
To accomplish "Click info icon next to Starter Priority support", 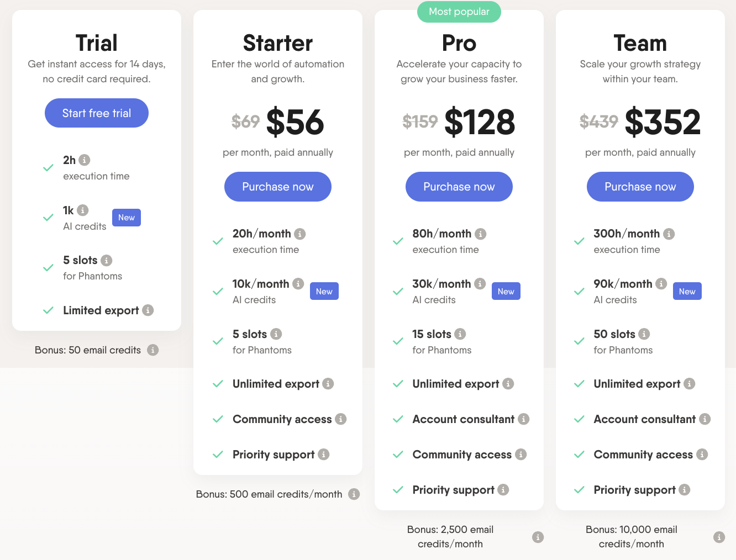I will [x=324, y=455].
